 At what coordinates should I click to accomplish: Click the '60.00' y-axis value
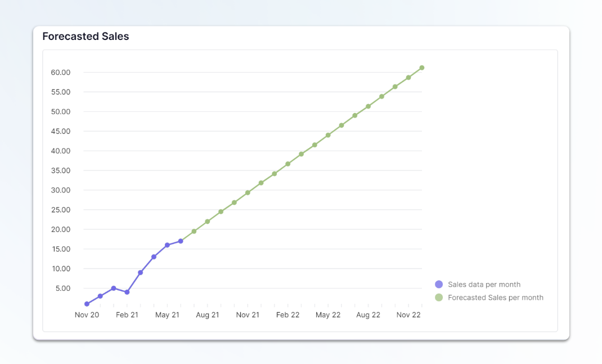(x=61, y=73)
